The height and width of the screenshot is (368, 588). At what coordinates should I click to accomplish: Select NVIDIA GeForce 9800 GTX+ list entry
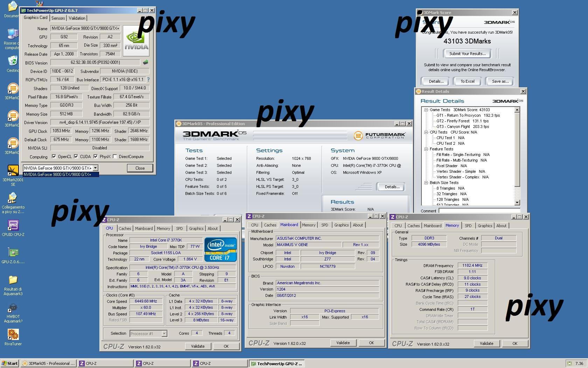pos(61,175)
